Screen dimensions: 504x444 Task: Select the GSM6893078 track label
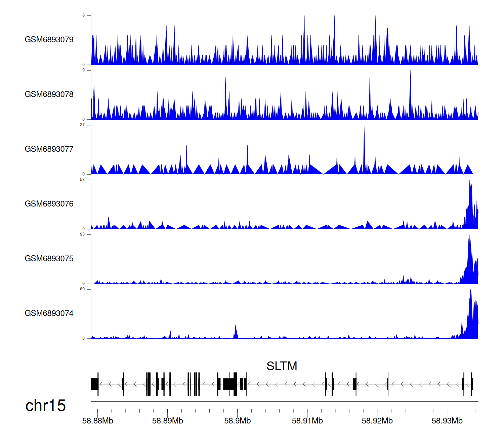tap(49, 95)
